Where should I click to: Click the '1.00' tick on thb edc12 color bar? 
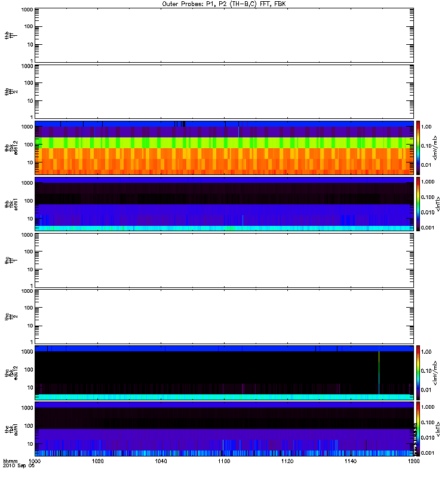tap(426, 127)
